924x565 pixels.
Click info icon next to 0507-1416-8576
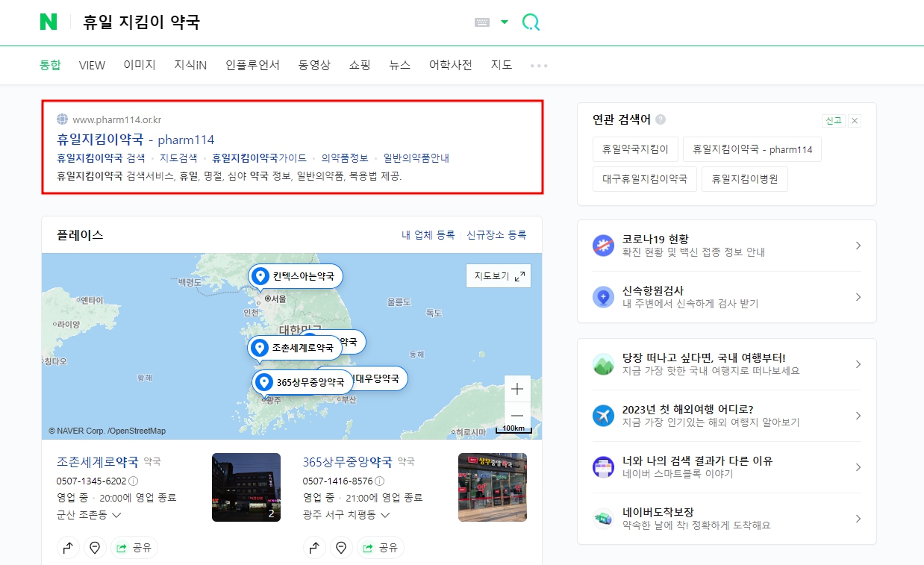pyautogui.click(x=380, y=481)
